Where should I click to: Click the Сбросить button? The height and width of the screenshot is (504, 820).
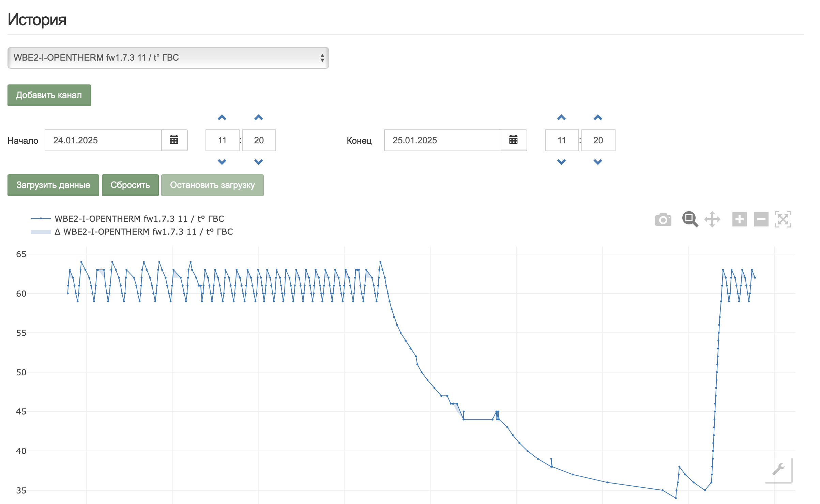pyautogui.click(x=130, y=185)
